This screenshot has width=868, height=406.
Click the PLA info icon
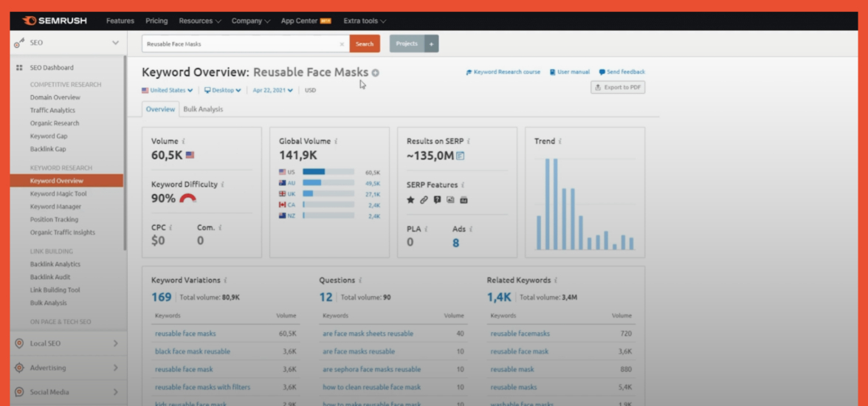pos(426,228)
